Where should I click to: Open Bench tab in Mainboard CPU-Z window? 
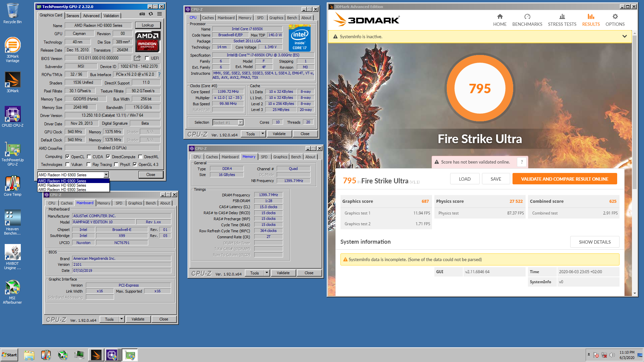[151, 203]
